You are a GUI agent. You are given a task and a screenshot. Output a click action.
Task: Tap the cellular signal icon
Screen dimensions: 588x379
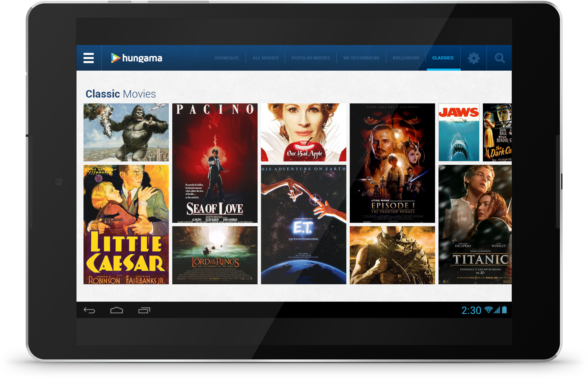(497, 310)
